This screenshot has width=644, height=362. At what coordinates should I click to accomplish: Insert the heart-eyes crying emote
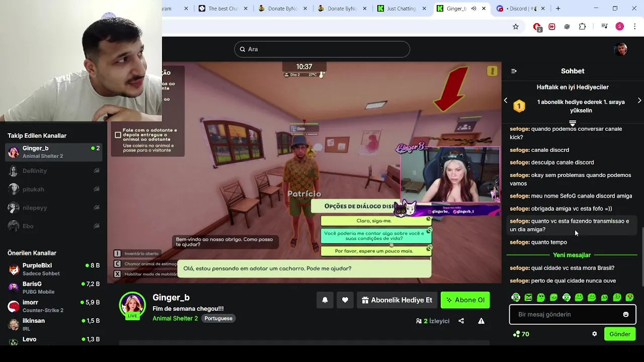pyautogui.click(x=629, y=297)
